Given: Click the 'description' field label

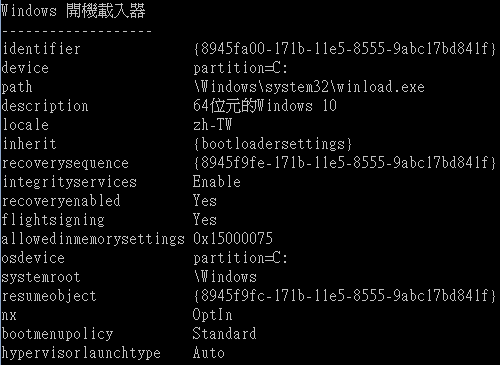Looking at the screenshot, I should pos(45,106).
